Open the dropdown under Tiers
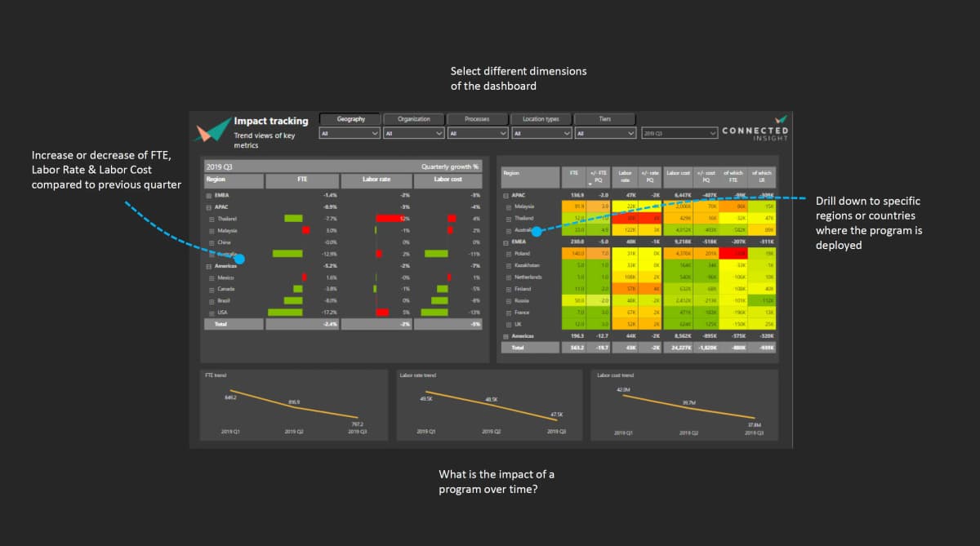The width and height of the screenshot is (980, 546). (x=605, y=133)
